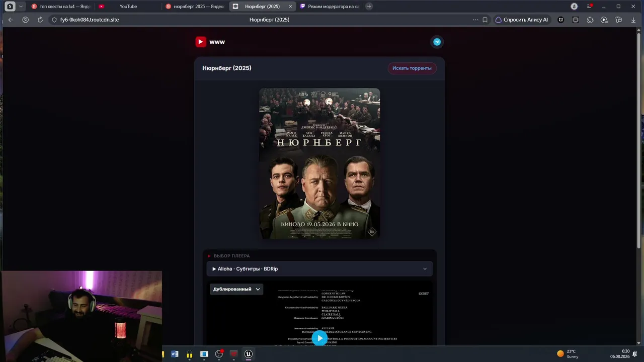This screenshot has height=362, width=644.
Task: Click the red play logo next to www
Action: (201, 42)
